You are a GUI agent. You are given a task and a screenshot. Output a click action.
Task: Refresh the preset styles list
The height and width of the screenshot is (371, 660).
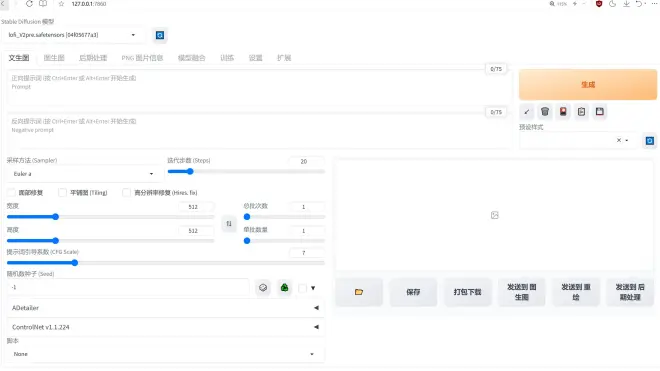coord(649,141)
